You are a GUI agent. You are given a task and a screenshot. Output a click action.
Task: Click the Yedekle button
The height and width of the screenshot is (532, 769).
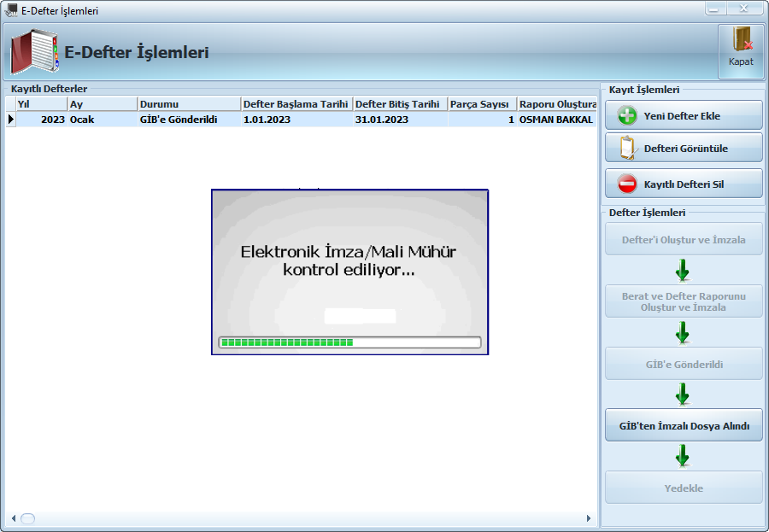[x=684, y=488]
